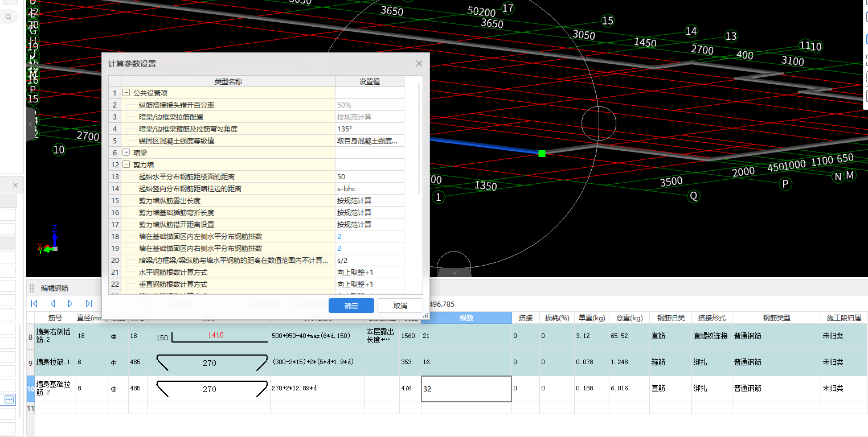The image size is (868, 437).
Task: Click axis label Q in drawing
Action: coord(694,196)
